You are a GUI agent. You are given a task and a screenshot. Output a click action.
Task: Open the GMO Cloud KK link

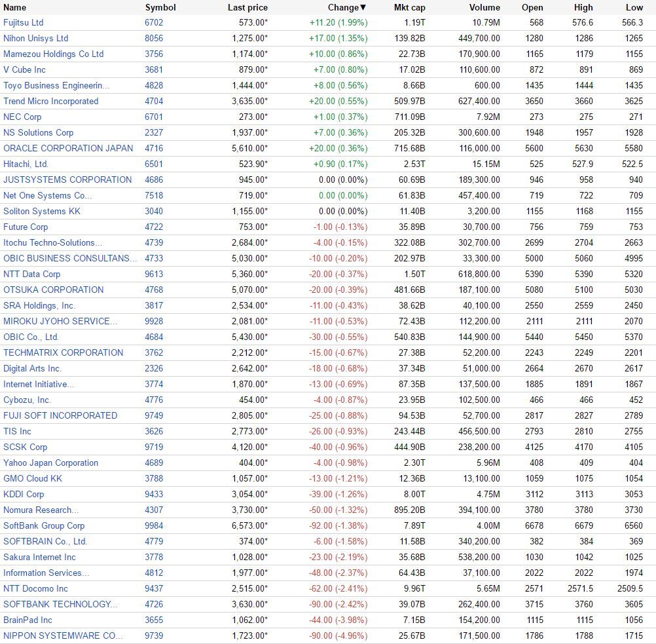click(33, 478)
